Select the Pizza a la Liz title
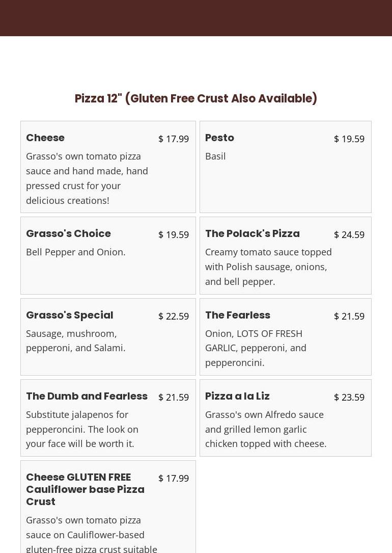This screenshot has width=392, height=553. 237,396
